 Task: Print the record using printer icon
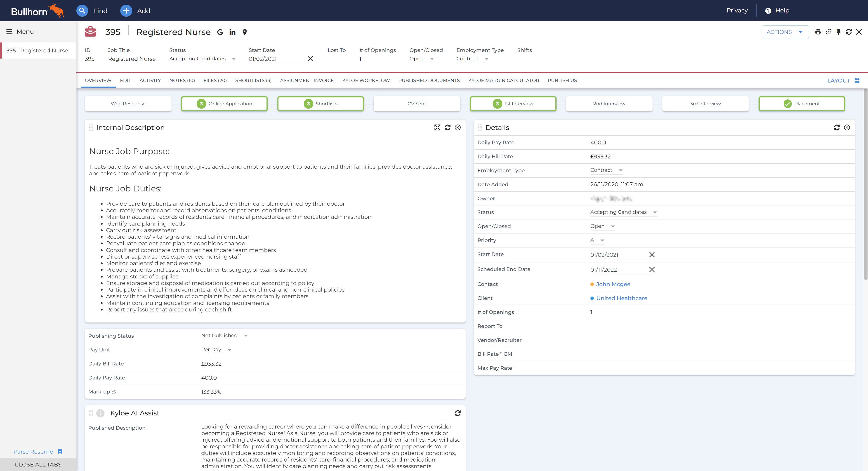pyautogui.click(x=818, y=32)
